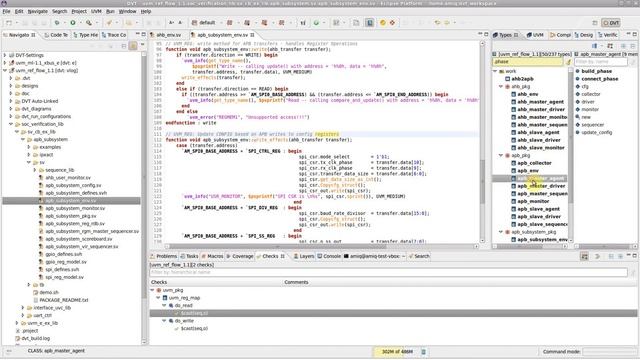This screenshot has width=640, height=360.
Task: Click the back navigation arrow toolbar icon
Action: (x=437, y=23)
